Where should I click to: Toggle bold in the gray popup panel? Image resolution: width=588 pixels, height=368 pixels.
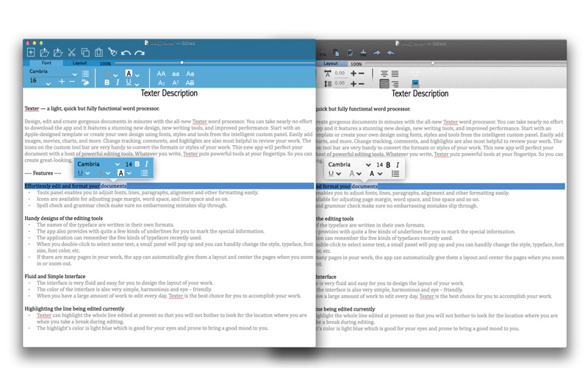[x=388, y=164]
